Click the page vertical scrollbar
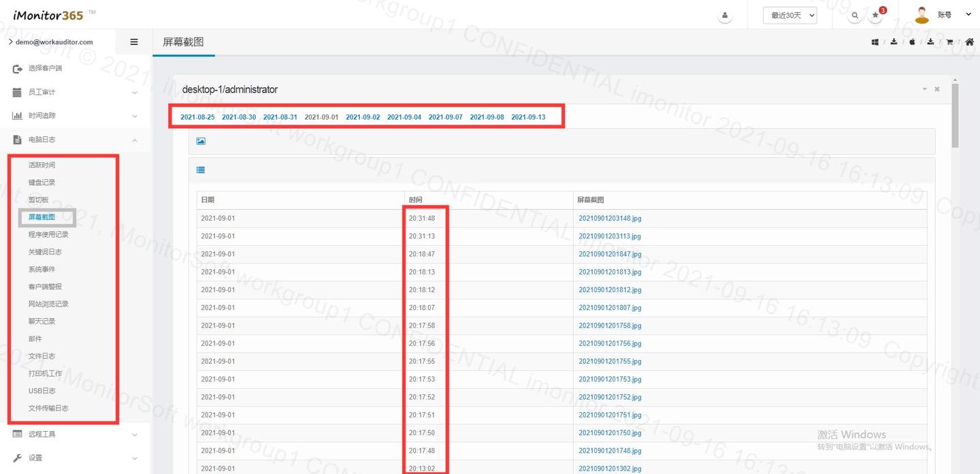 (x=955, y=114)
